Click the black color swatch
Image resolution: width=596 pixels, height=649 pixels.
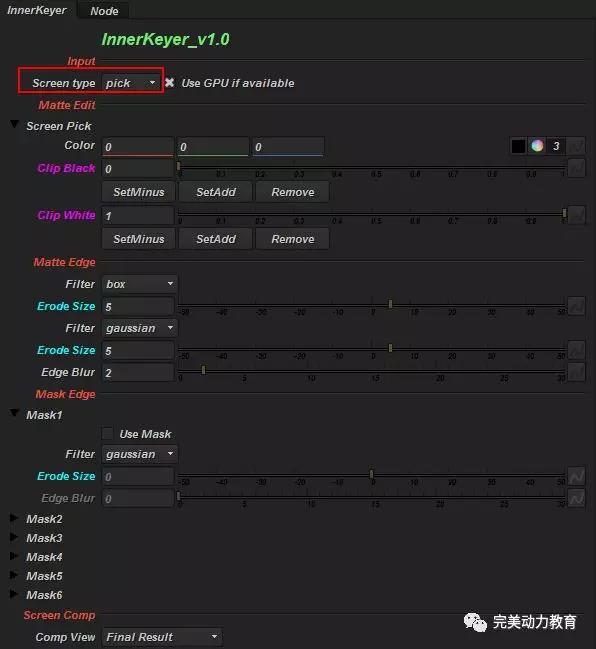(518, 146)
